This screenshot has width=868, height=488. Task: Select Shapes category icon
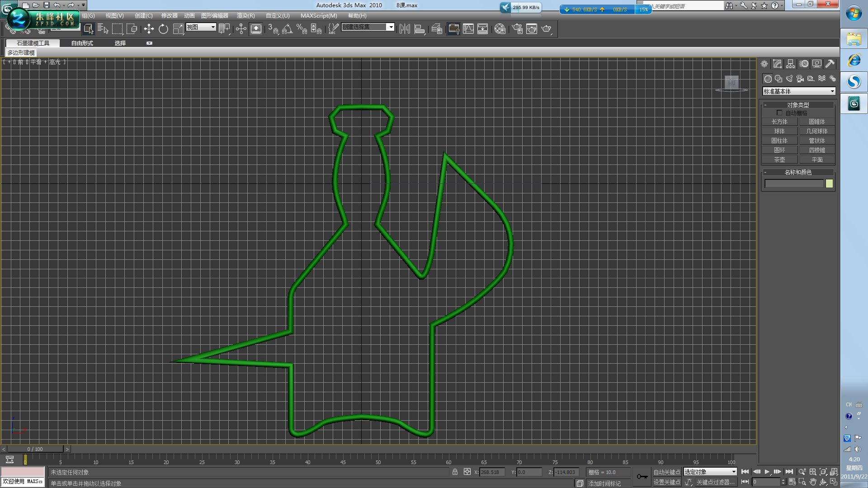778,79
